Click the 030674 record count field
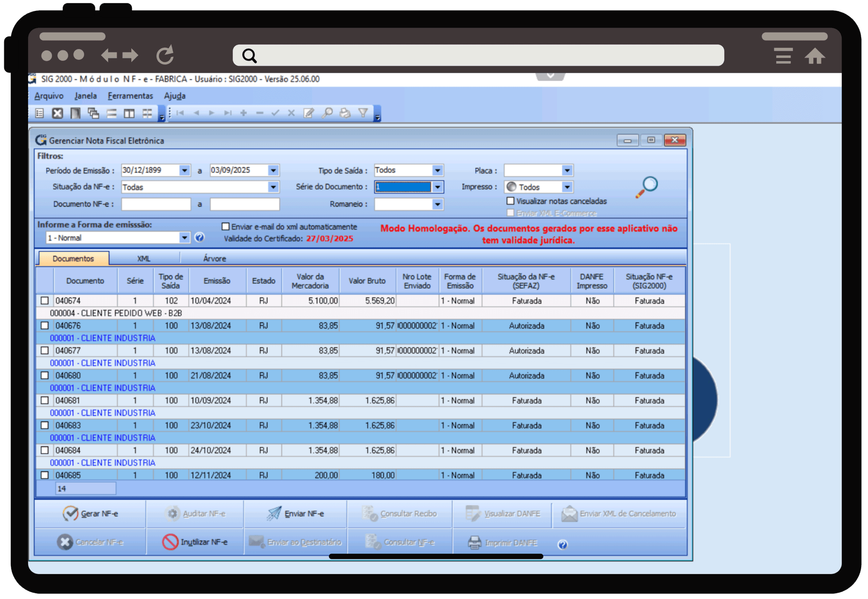The height and width of the screenshot is (599, 868). coord(85,488)
